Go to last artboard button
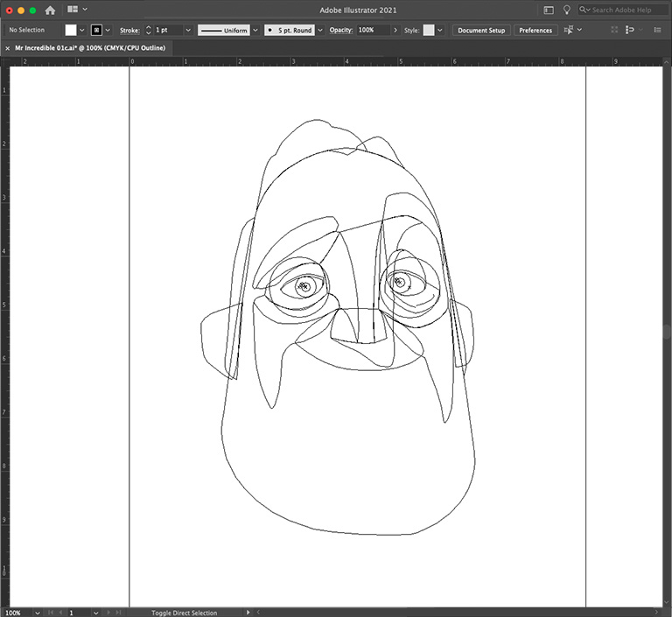 119,613
